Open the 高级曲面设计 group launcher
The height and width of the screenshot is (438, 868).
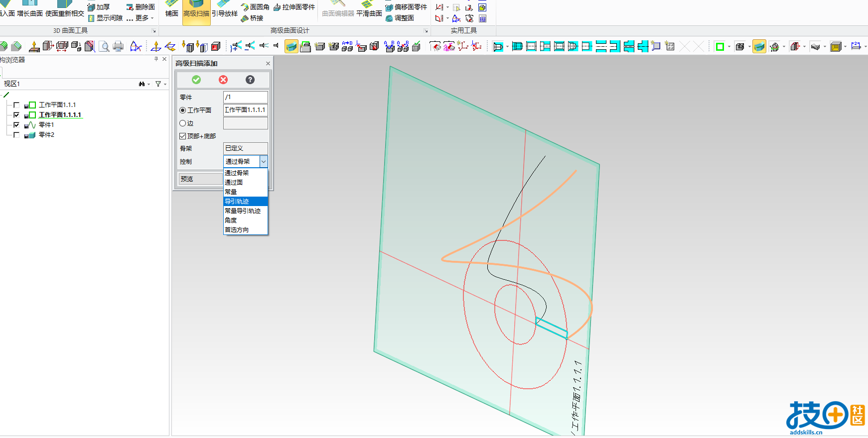click(426, 31)
